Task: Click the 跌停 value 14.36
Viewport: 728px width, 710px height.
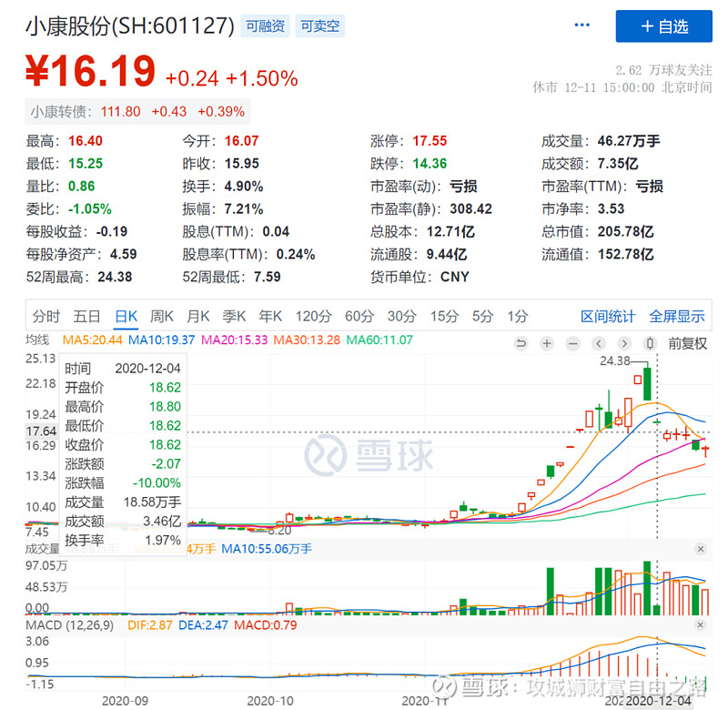Action: (x=430, y=164)
